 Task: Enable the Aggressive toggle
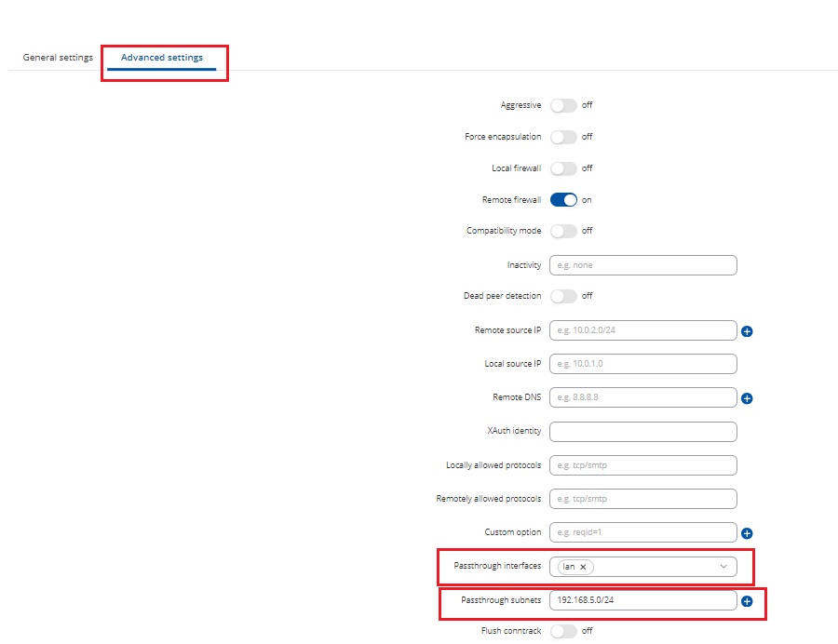(563, 105)
